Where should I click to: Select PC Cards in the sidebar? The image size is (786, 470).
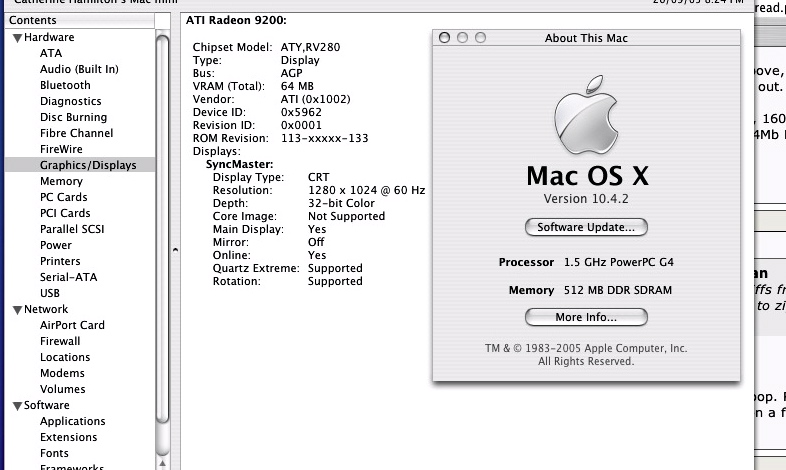tap(64, 197)
